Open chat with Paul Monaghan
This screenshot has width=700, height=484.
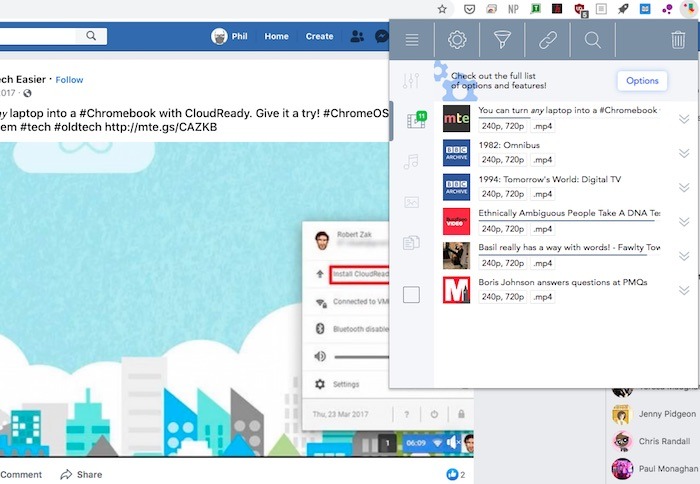tap(655, 468)
